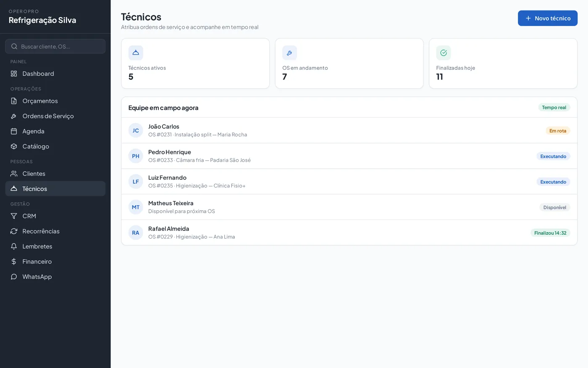Open the Dashboard grid icon
Screen dimensions: 588x368
coord(14,74)
